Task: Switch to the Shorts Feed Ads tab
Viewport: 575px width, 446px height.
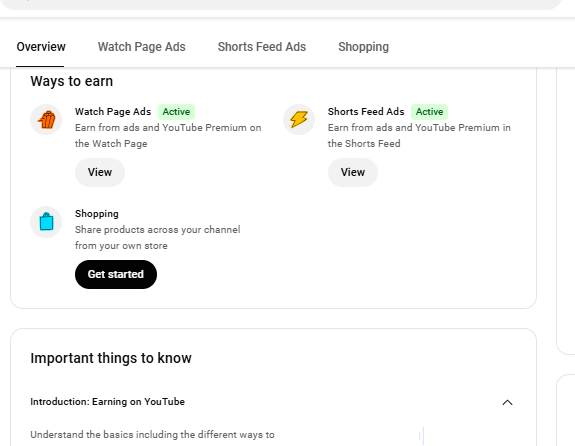Action: click(x=262, y=47)
